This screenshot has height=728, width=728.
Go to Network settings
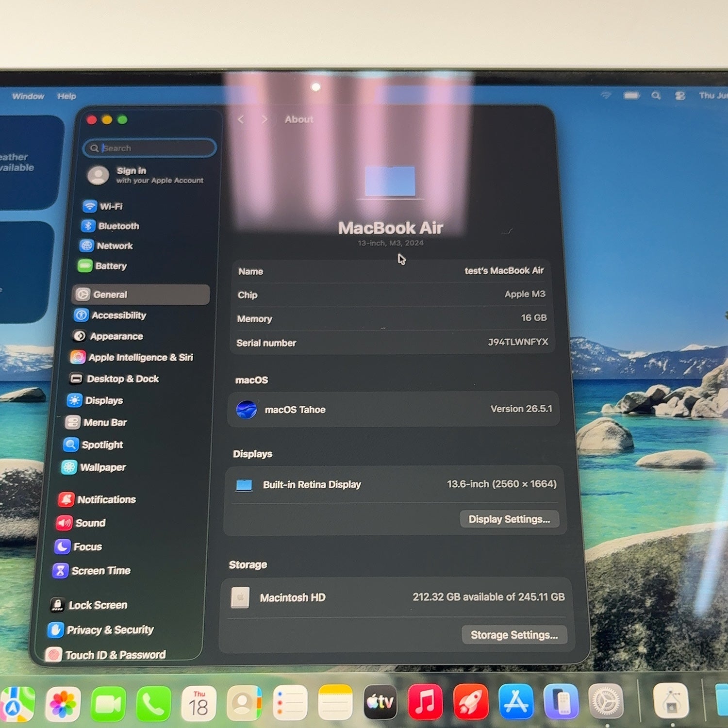tap(106, 246)
